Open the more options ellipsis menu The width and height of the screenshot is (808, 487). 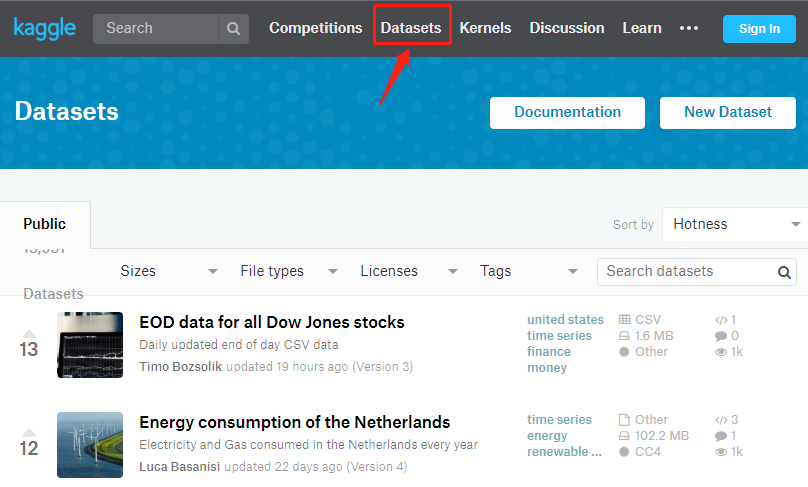tap(689, 28)
